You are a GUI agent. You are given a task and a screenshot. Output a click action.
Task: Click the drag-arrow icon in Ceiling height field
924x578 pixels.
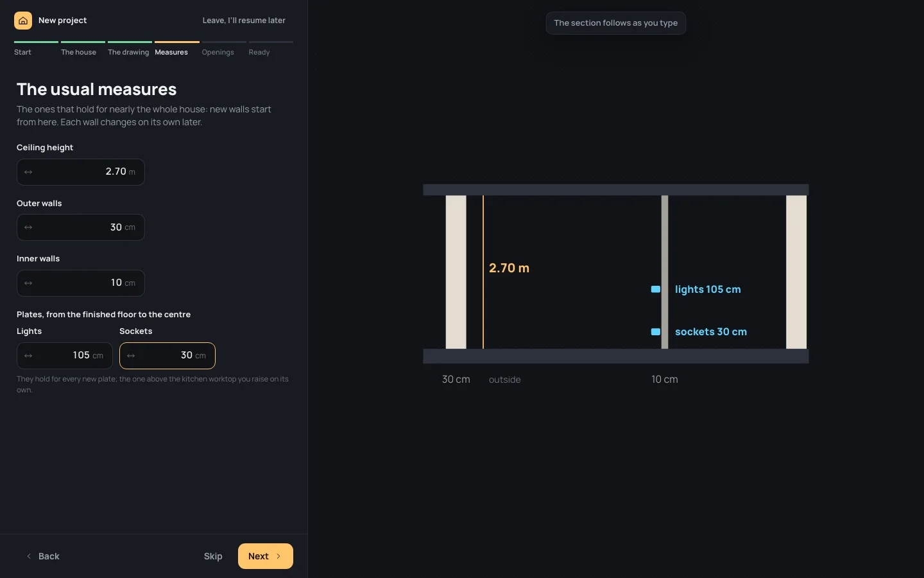pos(28,172)
